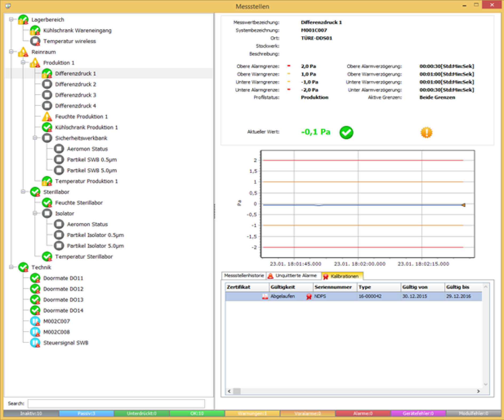The width and height of the screenshot is (504, 420).
Task: Collapse the Reinraum tree branch
Action: pos(11,52)
